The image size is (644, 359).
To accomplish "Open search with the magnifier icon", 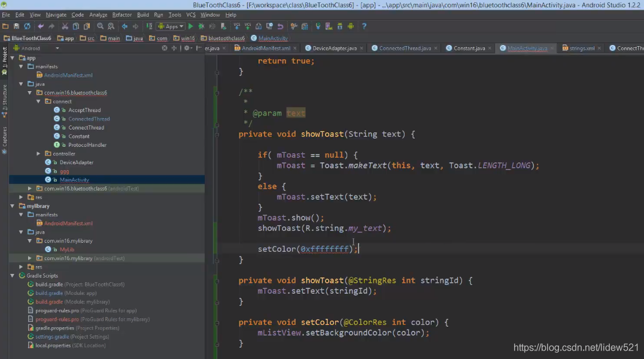I will point(102,26).
